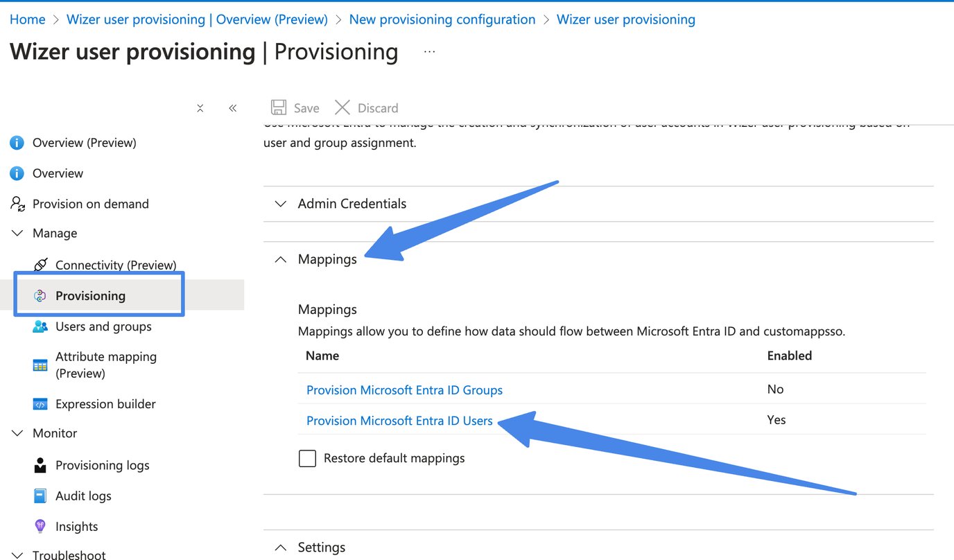Click the Save disk icon in the toolbar

tap(279, 107)
